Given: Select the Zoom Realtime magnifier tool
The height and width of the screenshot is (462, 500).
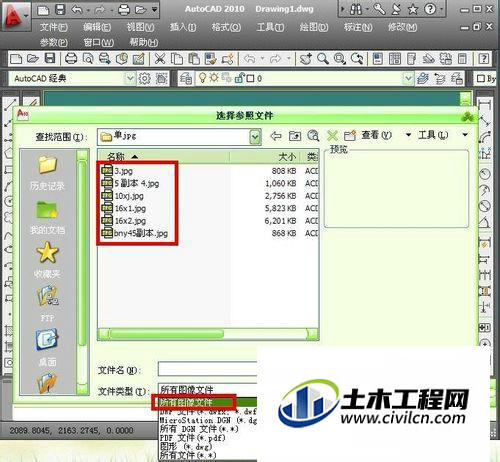Looking at the screenshot, I should [x=323, y=59].
